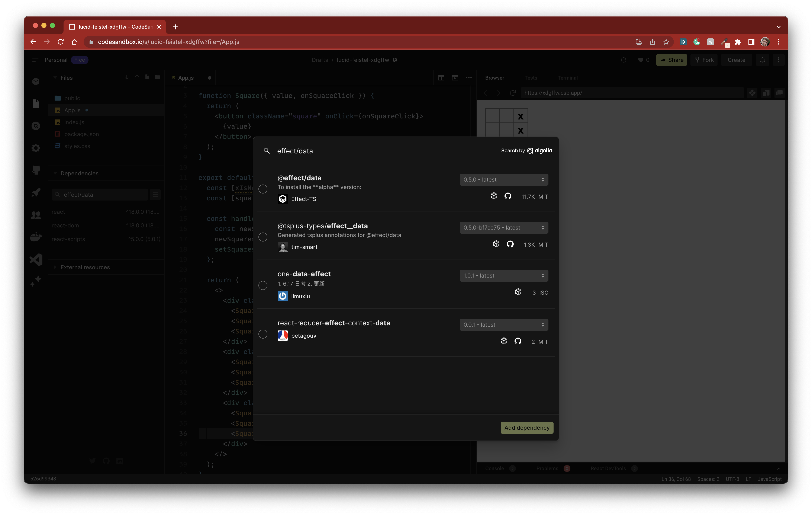Screen dimensions: 812x515
Task: Select the Docker icon in the sidebar
Action: [x=36, y=237]
